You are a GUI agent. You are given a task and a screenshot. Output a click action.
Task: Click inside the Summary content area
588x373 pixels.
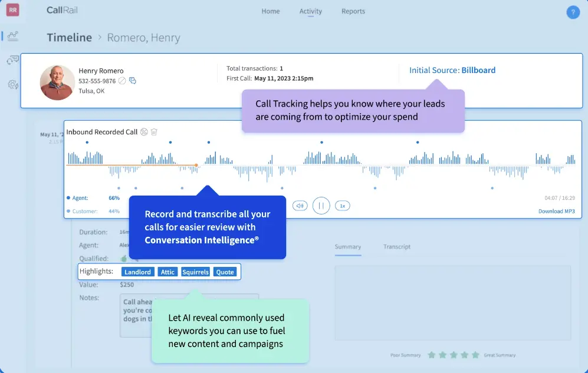(x=452, y=303)
